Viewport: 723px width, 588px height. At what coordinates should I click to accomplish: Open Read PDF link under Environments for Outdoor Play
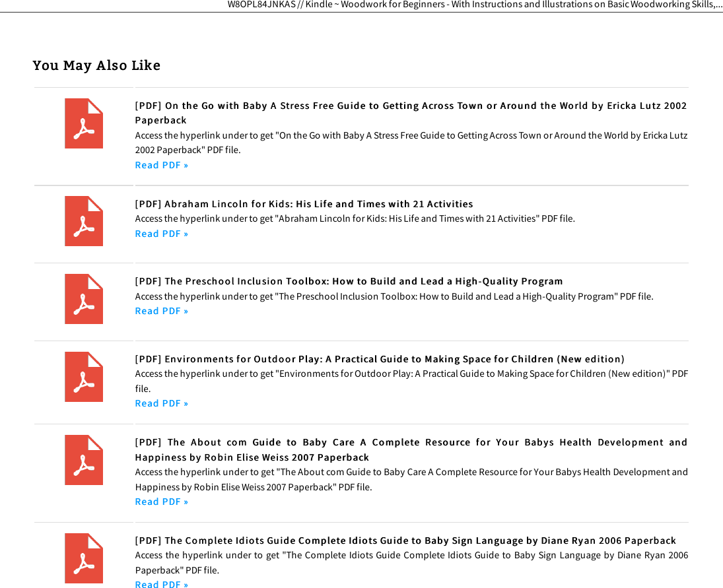point(161,403)
